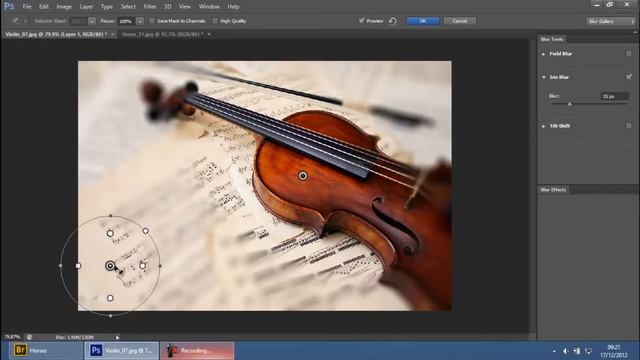Open the Type menu
Image resolution: width=640 pixels, height=360 pixels.
click(x=107, y=7)
